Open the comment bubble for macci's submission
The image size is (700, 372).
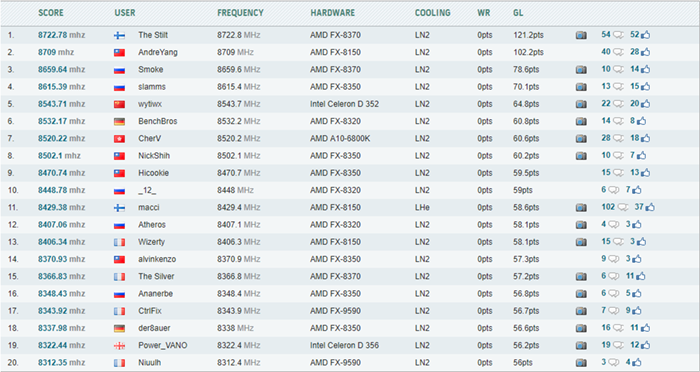pos(623,208)
